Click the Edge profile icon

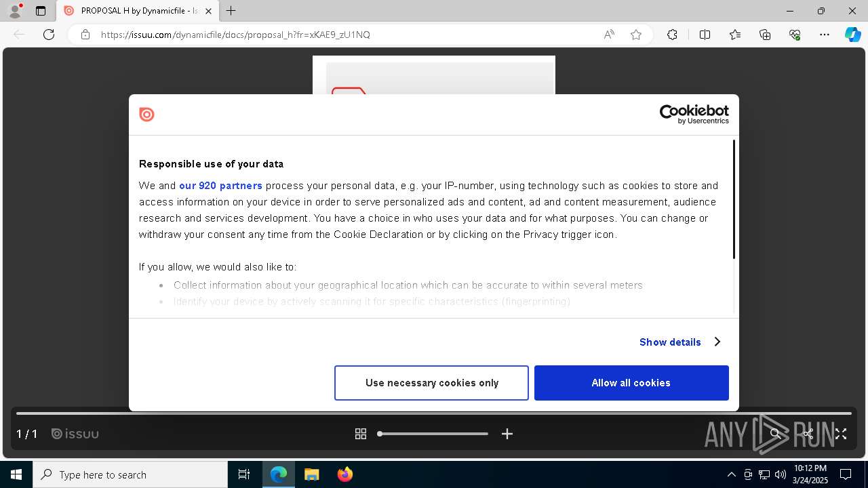pos(14,11)
